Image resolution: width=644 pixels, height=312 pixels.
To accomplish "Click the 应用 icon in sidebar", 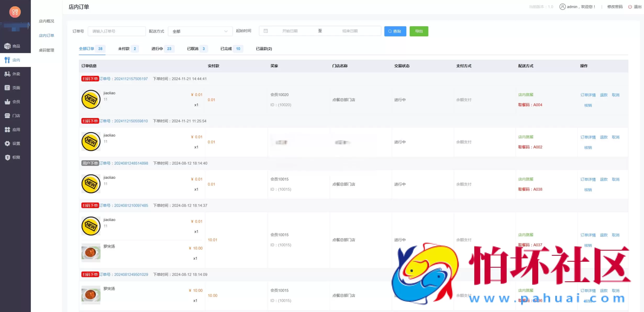I will click(x=8, y=129).
